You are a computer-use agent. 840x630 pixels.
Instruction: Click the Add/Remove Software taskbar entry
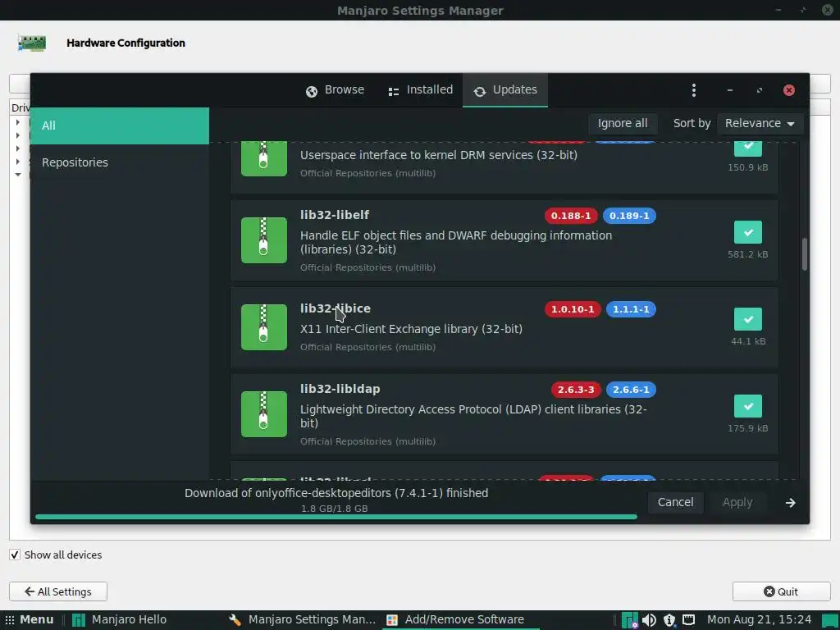[461, 620]
